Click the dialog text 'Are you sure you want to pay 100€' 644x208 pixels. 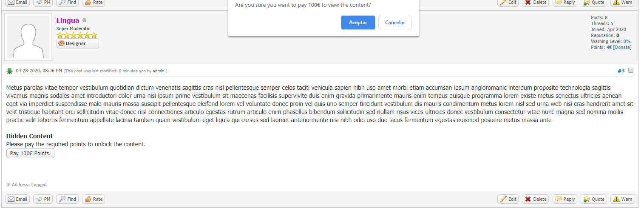(x=303, y=5)
